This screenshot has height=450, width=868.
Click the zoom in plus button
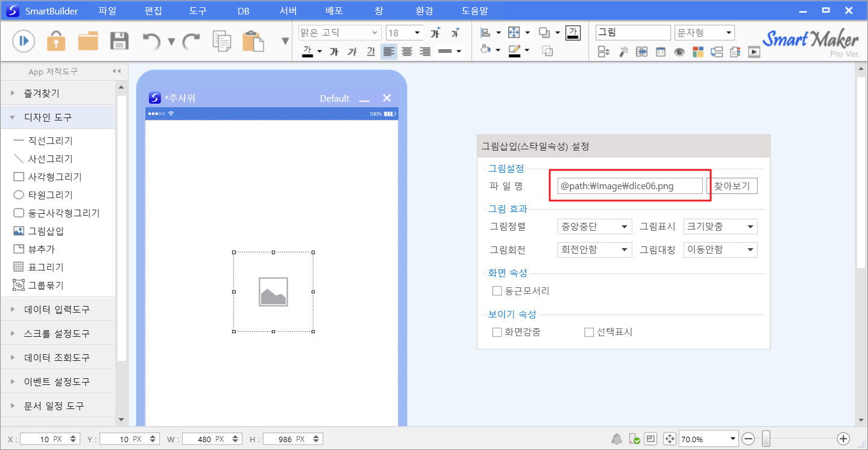point(844,439)
